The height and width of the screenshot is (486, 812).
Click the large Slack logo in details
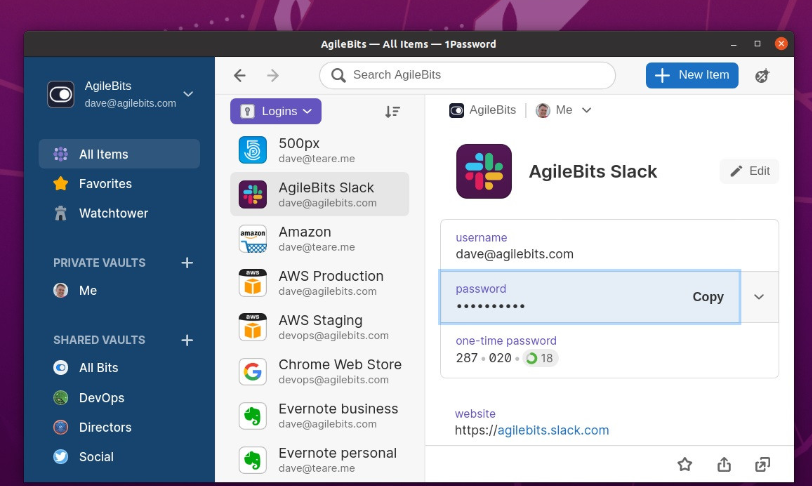pyautogui.click(x=484, y=171)
